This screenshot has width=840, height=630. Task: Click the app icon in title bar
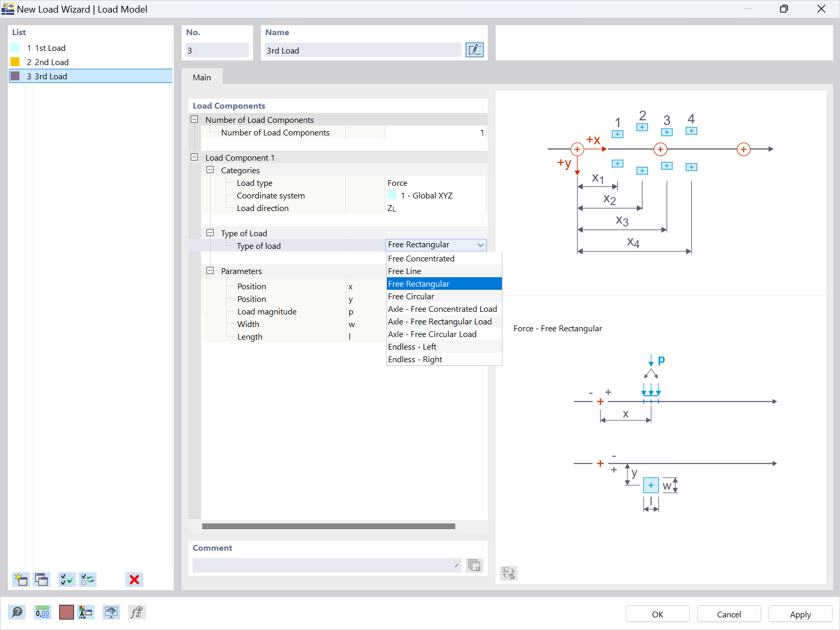(8, 9)
